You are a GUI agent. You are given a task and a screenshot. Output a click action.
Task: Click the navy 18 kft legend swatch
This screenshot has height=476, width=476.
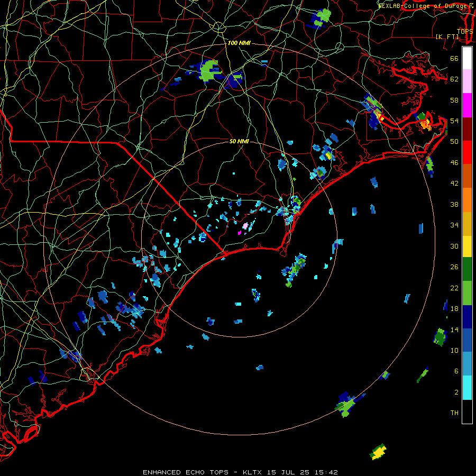click(467, 317)
